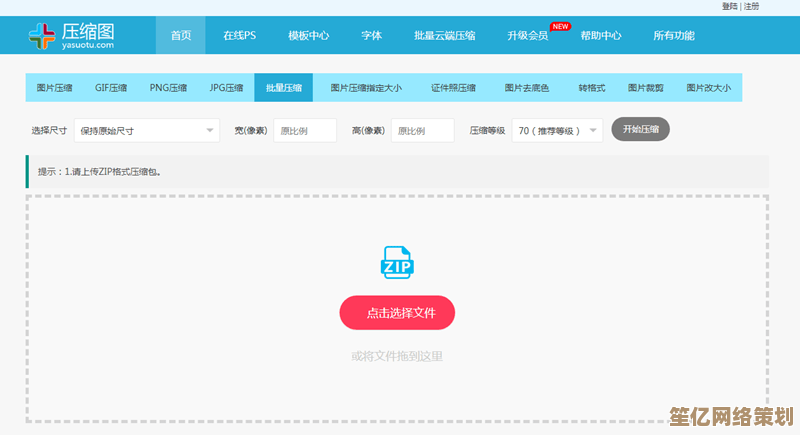The image size is (800, 435).
Task: Click the 注册 link at top right
Action: tap(751, 6)
